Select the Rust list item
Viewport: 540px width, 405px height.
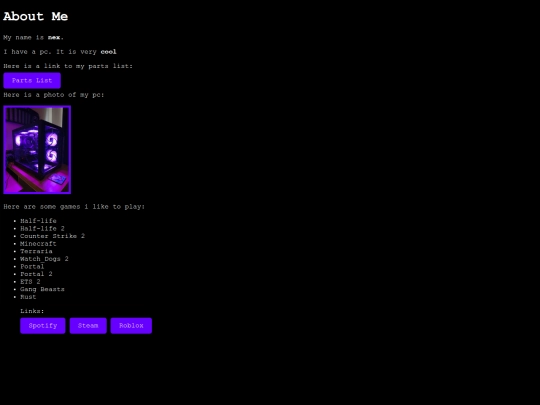click(28, 297)
